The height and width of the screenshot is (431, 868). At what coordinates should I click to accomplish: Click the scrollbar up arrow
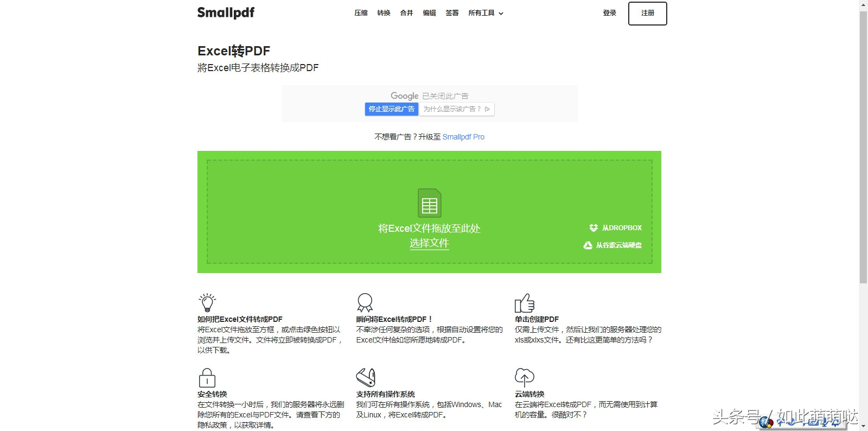pos(863,4)
